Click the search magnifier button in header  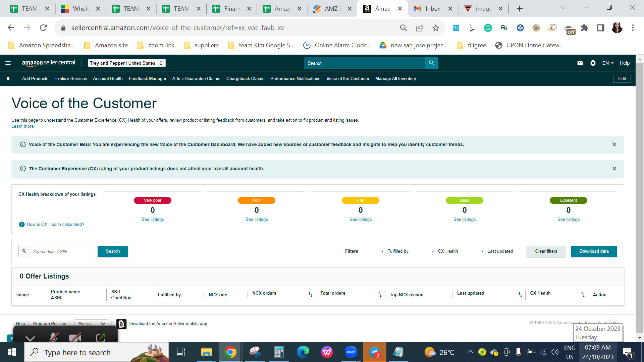point(431,63)
